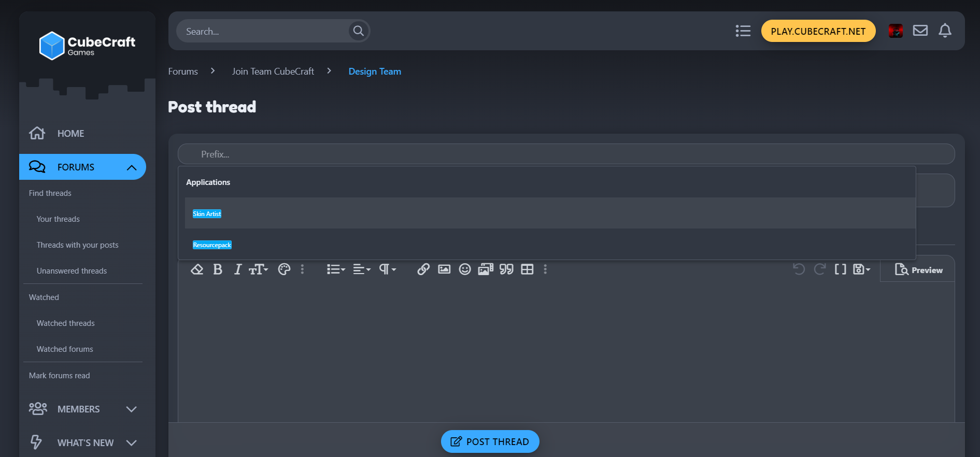Click the undo arrow icon
The width and height of the screenshot is (980, 457).
tap(799, 269)
